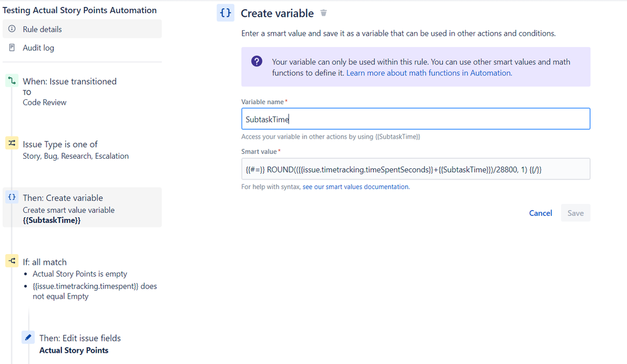Select the Edit issue fields pencil icon
Viewport: 627px width, 364px height.
(x=28, y=337)
